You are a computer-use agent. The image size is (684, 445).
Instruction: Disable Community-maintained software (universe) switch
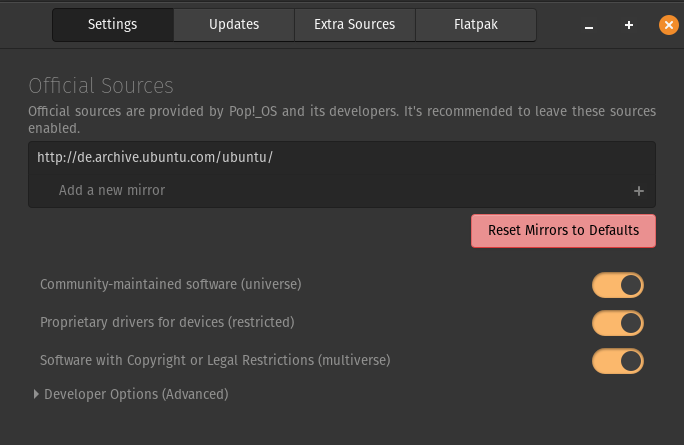click(x=617, y=285)
